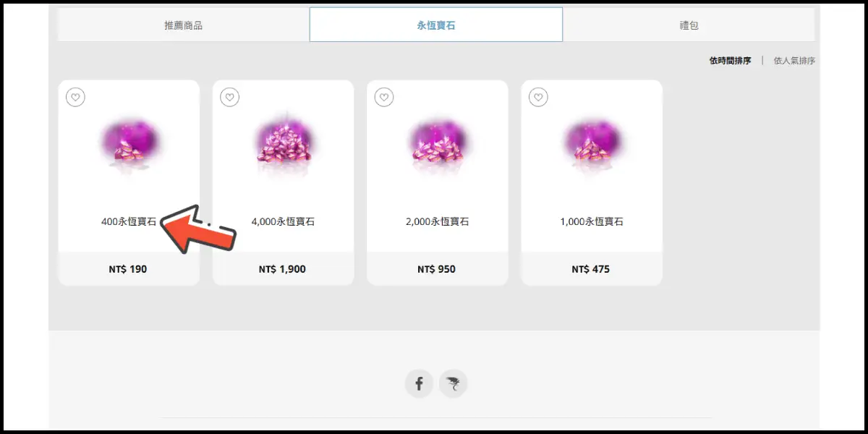Open the dragon logo icon link

click(x=454, y=383)
